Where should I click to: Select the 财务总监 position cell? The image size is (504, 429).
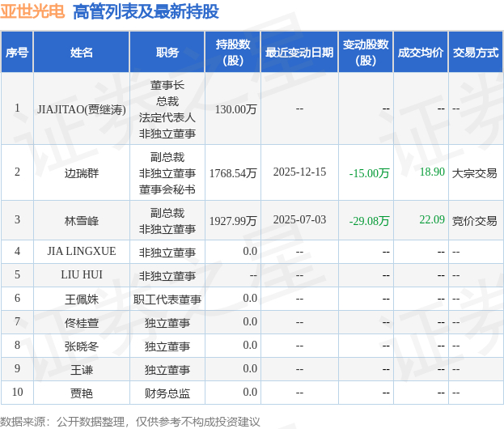(167, 393)
